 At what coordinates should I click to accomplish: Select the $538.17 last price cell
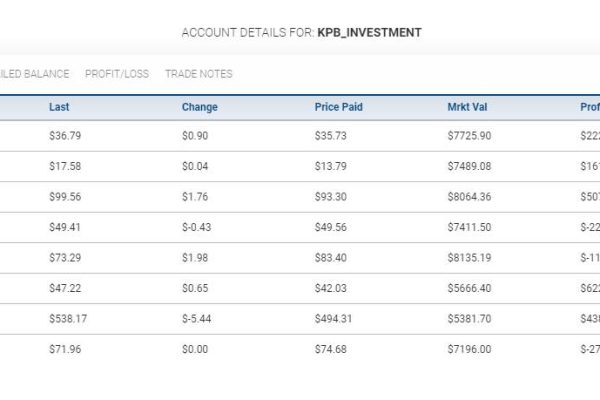[x=68, y=318]
